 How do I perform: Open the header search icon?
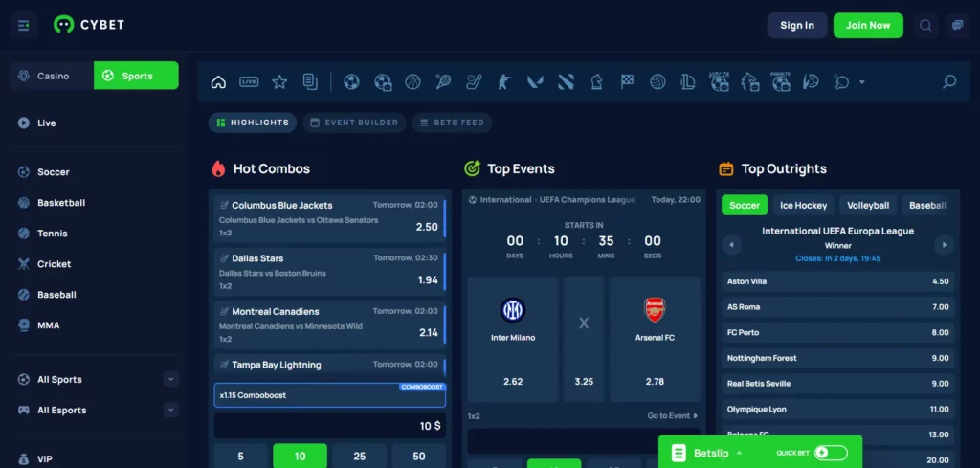(925, 26)
